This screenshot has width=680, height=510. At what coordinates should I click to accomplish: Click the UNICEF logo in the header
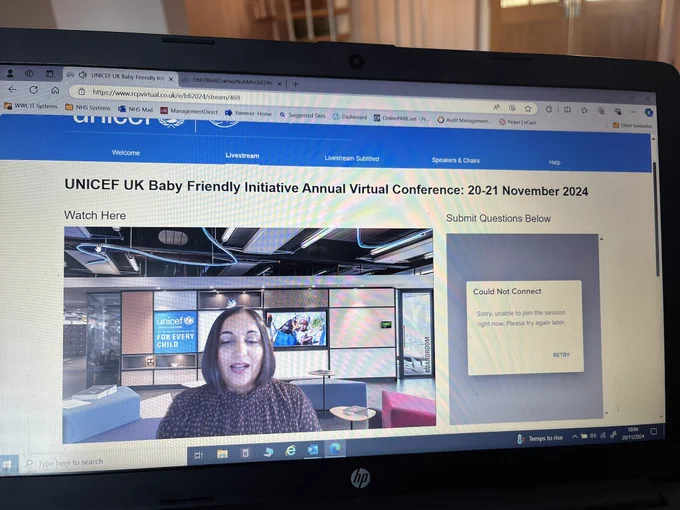click(128, 119)
